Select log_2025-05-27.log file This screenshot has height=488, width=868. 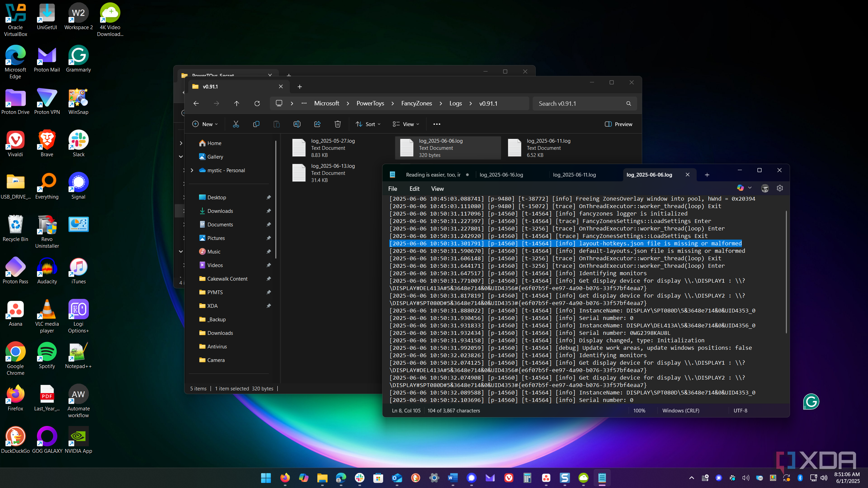click(x=340, y=148)
